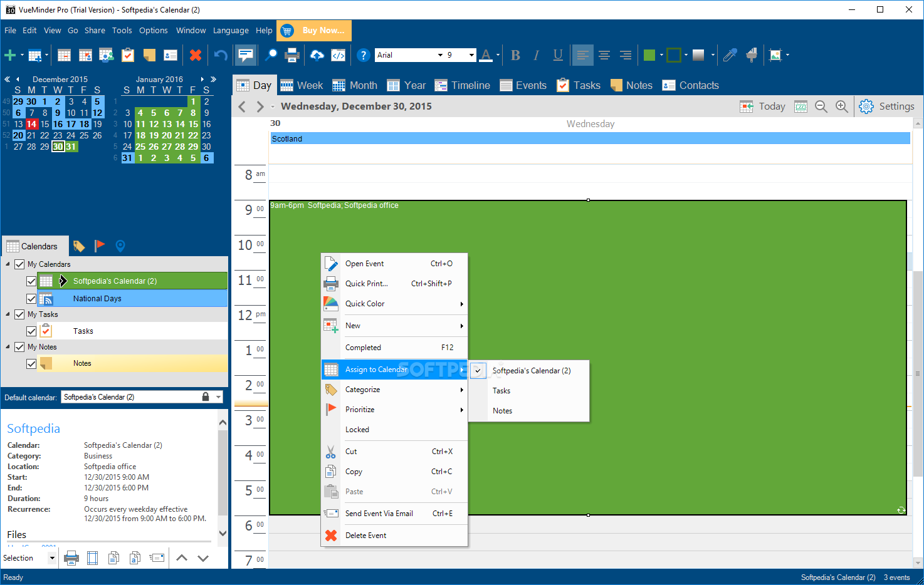924x585 pixels.
Task: Switch to the Timeline view tab
Action: pos(463,85)
